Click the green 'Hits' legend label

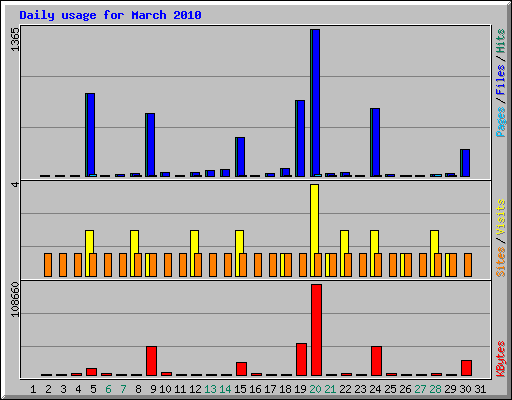(x=501, y=41)
